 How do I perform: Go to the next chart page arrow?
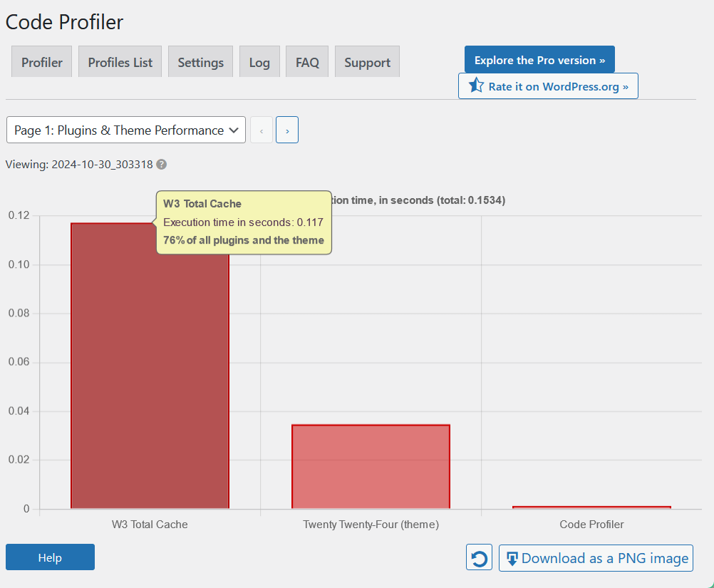[x=287, y=130]
